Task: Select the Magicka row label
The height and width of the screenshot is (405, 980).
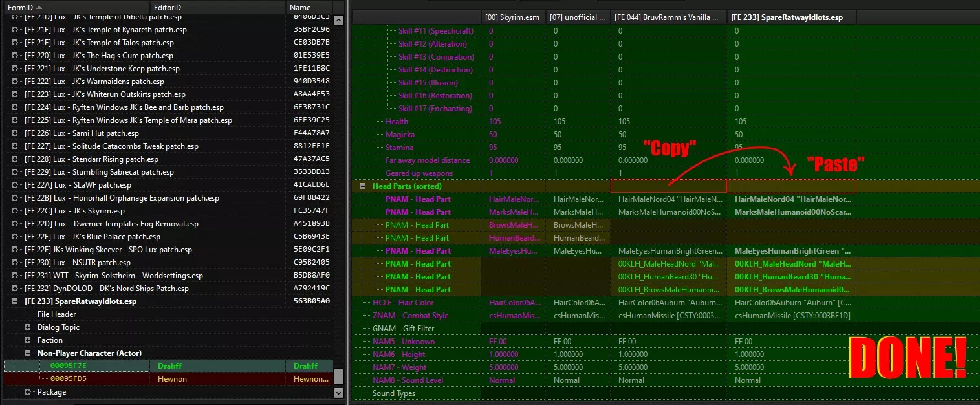Action: pyautogui.click(x=400, y=135)
